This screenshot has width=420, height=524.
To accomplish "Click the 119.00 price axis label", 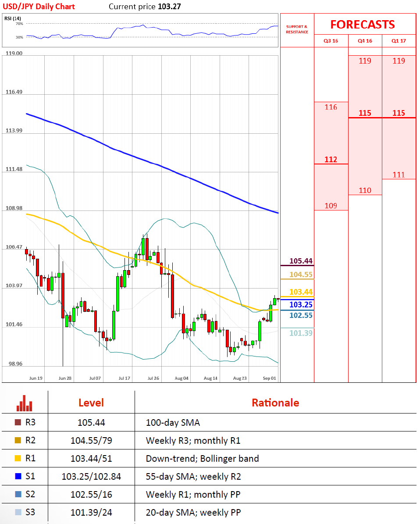I will 14,53.
